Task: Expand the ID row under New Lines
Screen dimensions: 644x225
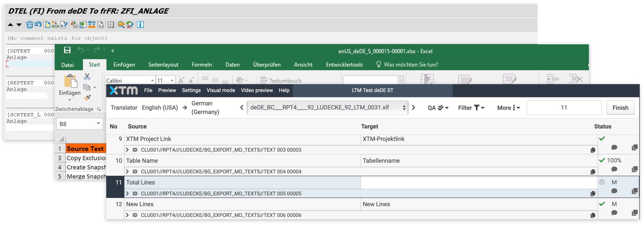Action: click(127, 215)
